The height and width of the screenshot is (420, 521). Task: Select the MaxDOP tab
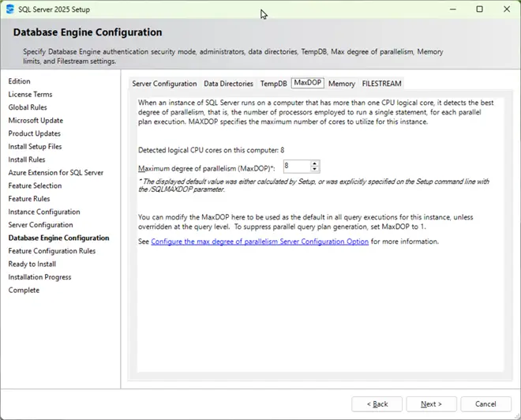pos(308,83)
